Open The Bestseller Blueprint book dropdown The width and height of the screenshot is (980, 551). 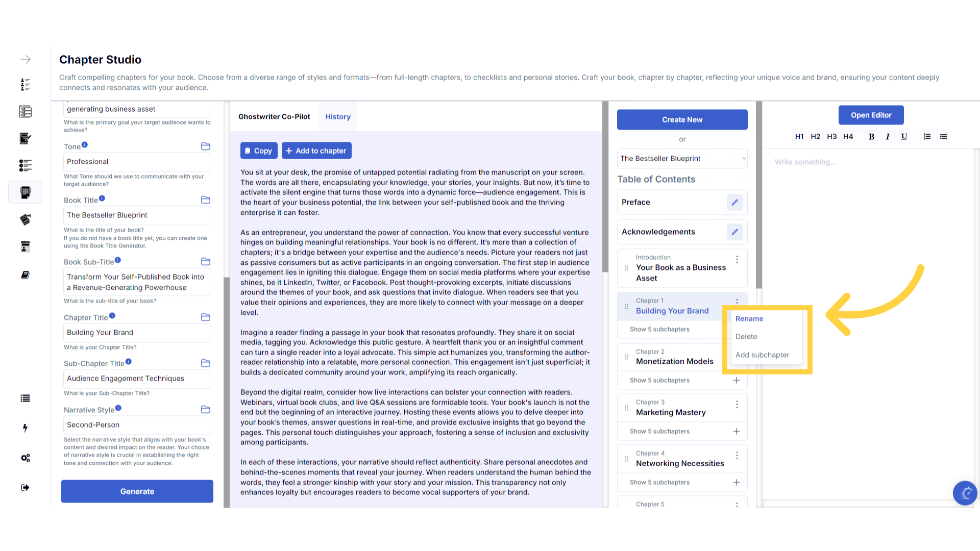682,159
